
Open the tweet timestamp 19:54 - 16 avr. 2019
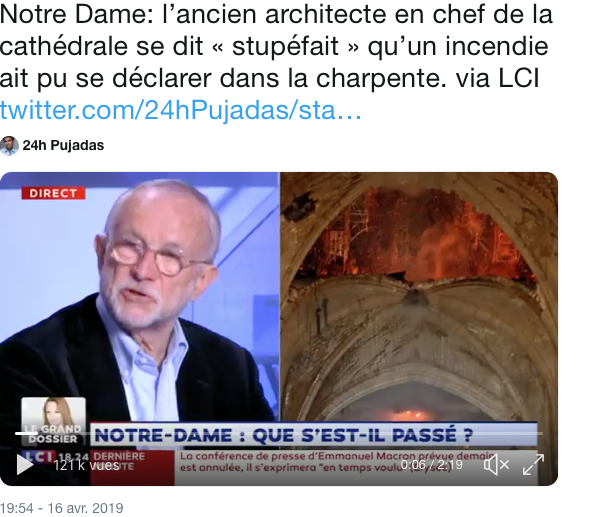pyautogui.click(x=62, y=508)
